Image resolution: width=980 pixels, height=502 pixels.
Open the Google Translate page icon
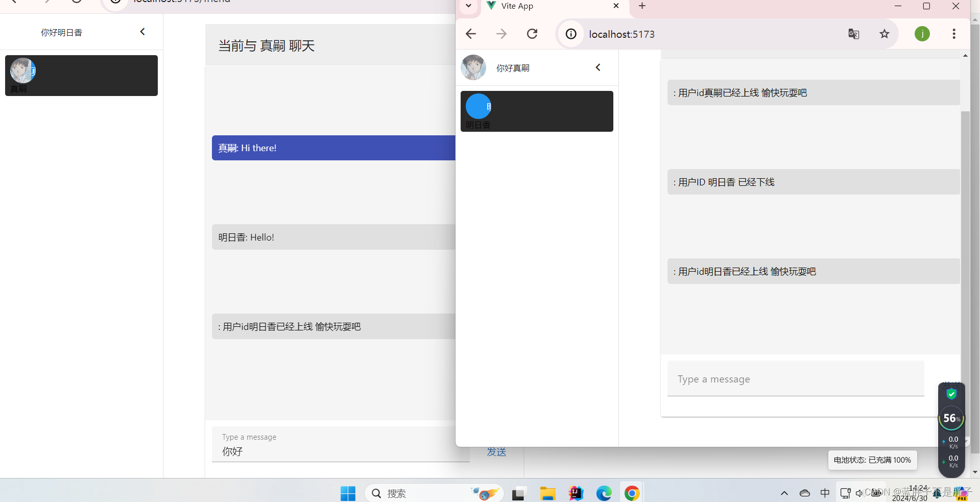[x=854, y=34]
